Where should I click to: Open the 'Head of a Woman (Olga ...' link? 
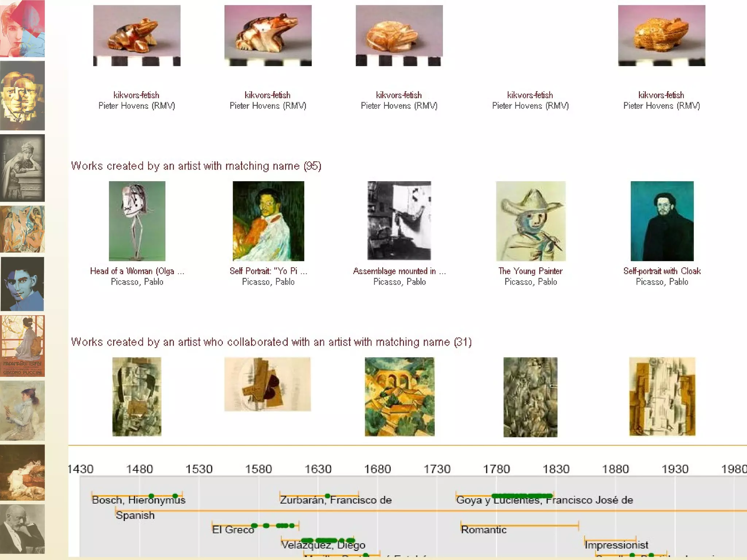tap(137, 271)
